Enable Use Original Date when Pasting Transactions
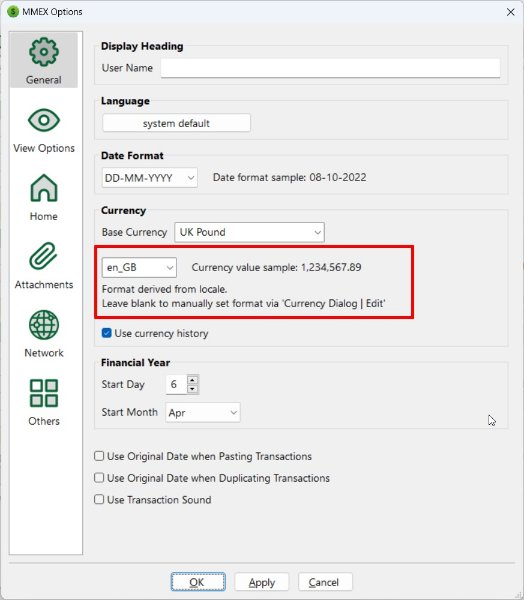This screenshot has width=524, height=600. 99,456
